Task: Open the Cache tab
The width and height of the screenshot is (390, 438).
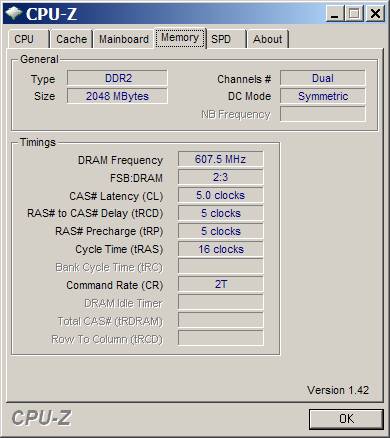Action: (x=71, y=39)
